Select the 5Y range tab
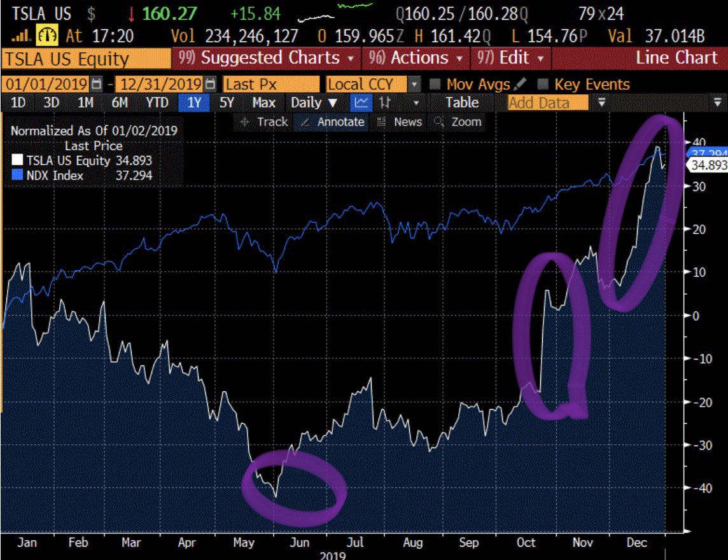 [x=227, y=102]
